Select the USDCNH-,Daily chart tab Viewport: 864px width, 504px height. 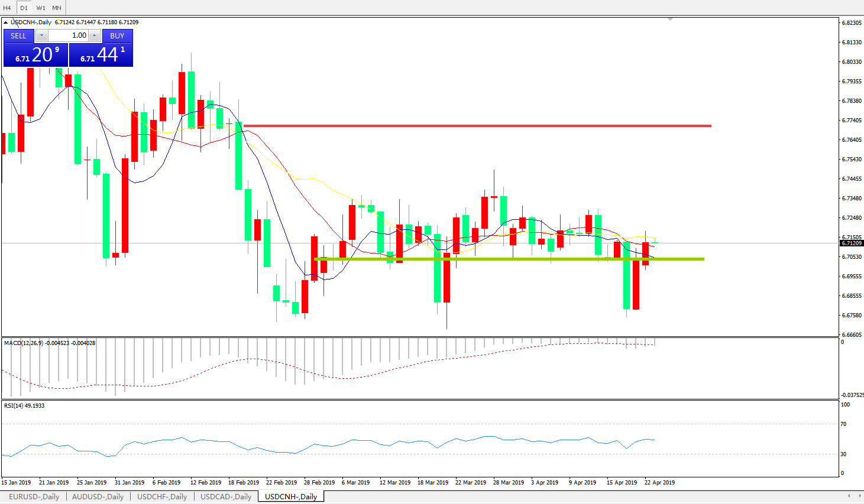(x=290, y=496)
